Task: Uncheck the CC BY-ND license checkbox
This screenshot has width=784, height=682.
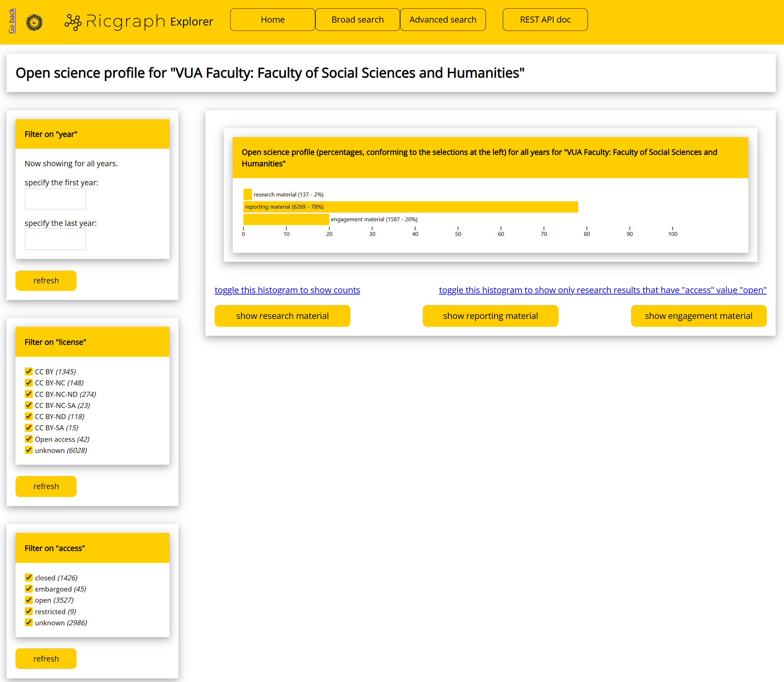Action: [x=28, y=416]
